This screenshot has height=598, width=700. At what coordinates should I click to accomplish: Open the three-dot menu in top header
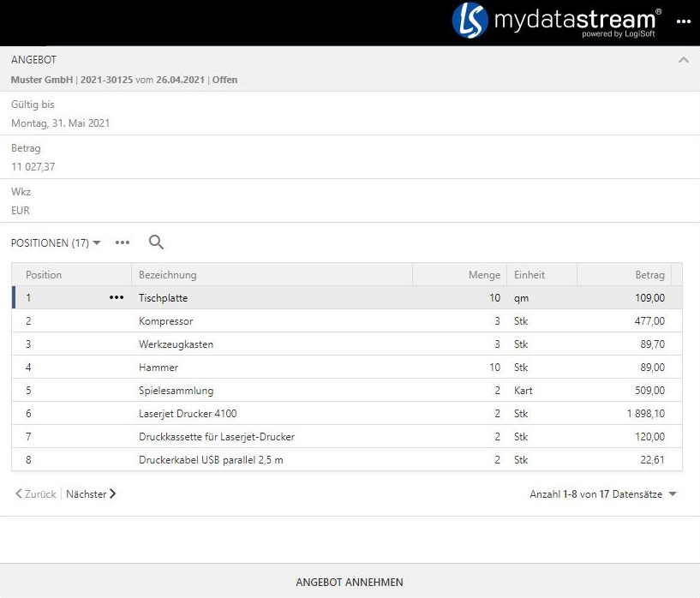[683, 21]
